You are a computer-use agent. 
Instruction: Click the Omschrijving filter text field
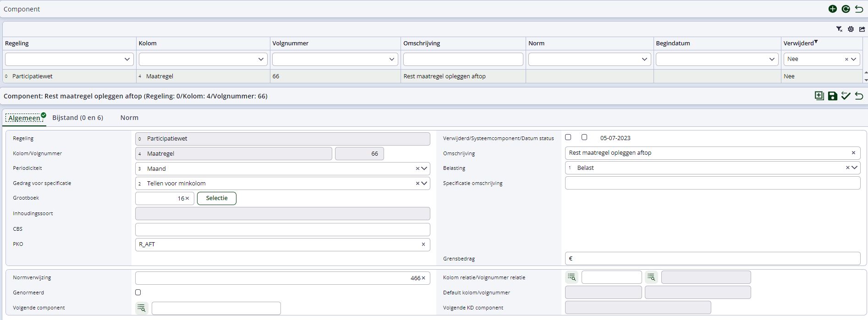[463, 59]
